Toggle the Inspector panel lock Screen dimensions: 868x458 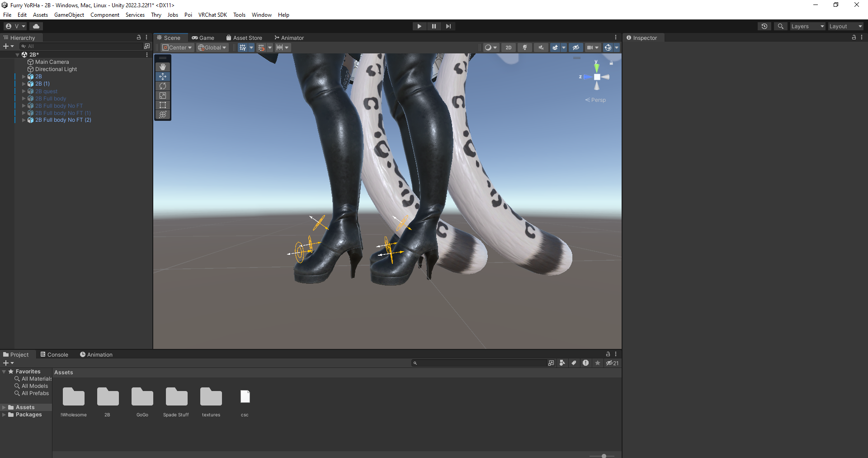coord(854,38)
